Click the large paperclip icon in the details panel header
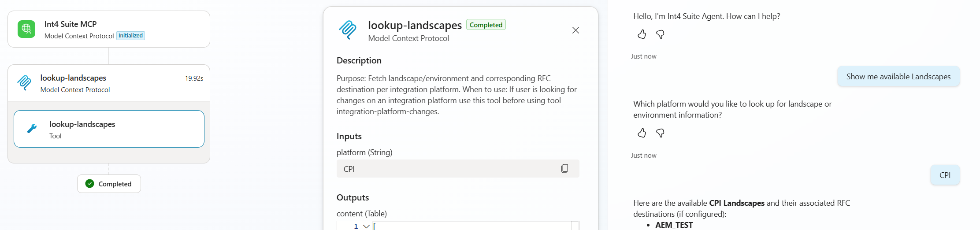 coord(348,30)
